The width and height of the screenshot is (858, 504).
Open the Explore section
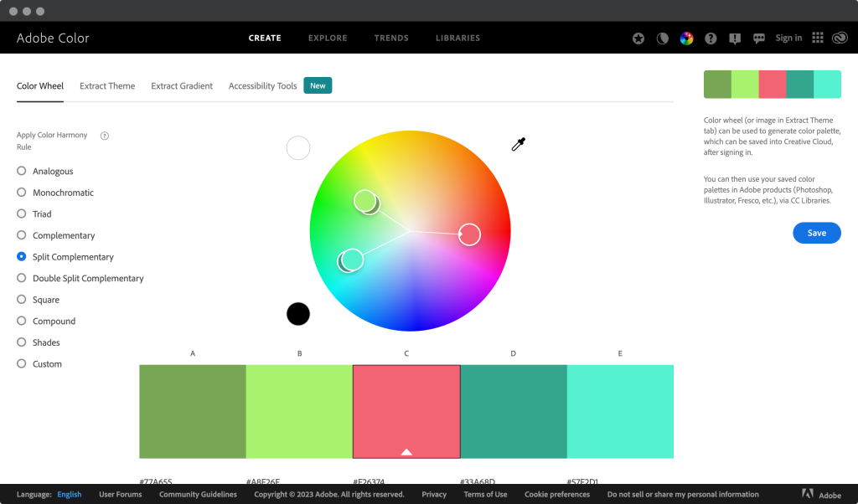pyautogui.click(x=327, y=38)
